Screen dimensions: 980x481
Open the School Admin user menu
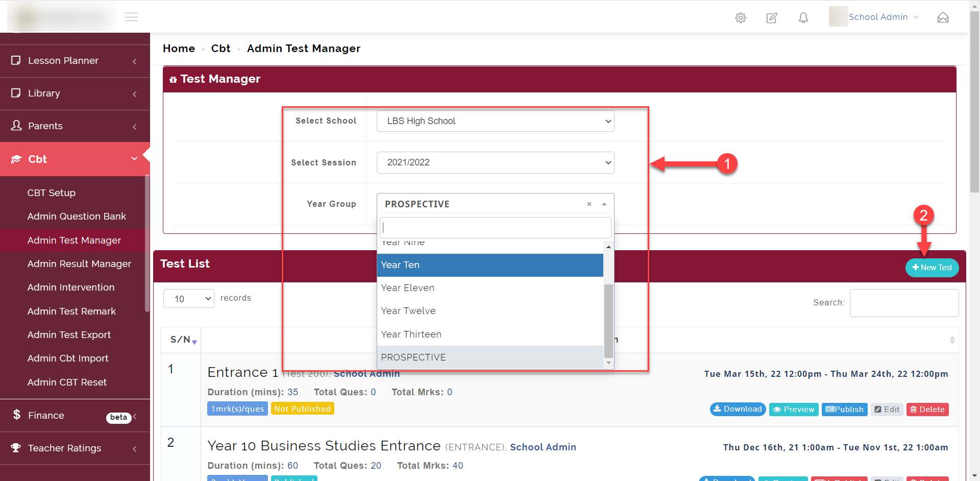(884, 17)
